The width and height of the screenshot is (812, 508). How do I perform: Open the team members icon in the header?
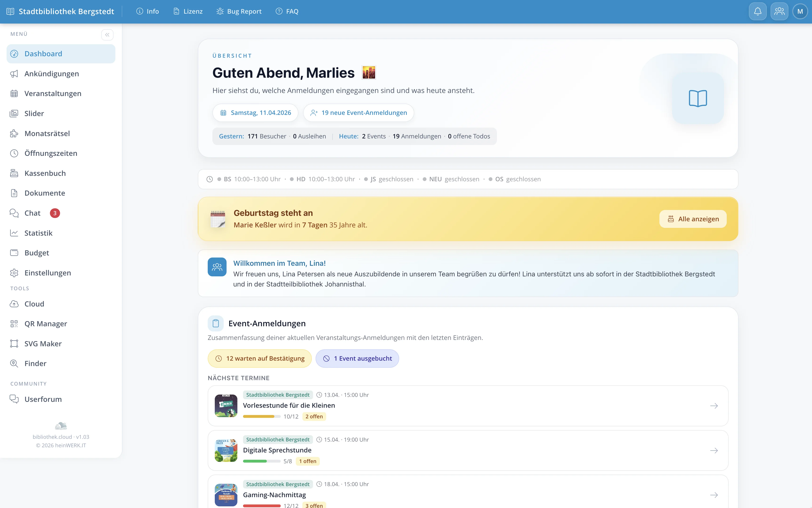(779, 11)
